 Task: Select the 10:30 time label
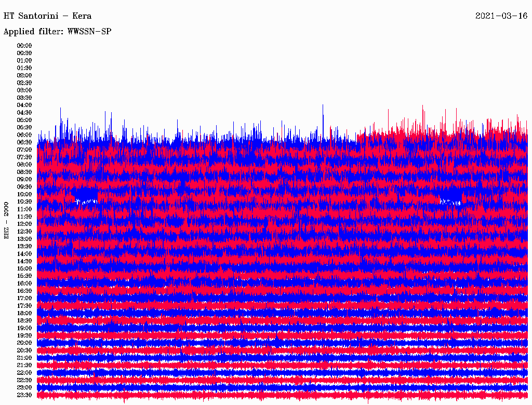(x=24, y=202)
